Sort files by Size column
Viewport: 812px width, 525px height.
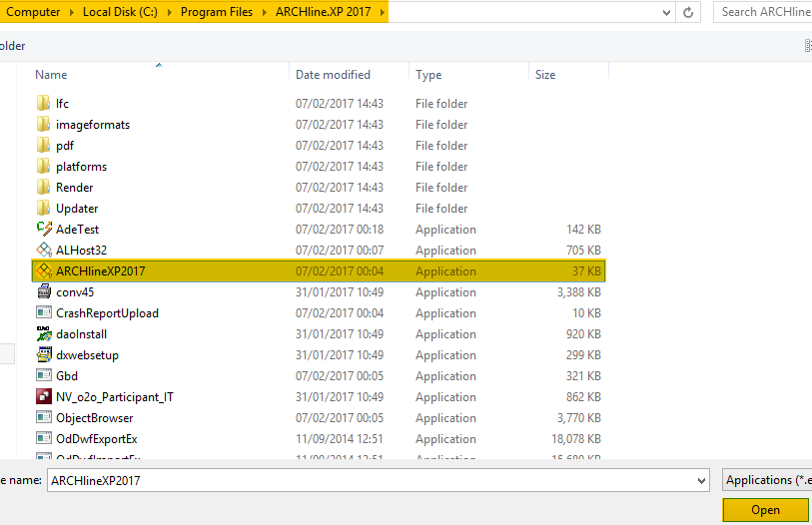coord(545,75)
